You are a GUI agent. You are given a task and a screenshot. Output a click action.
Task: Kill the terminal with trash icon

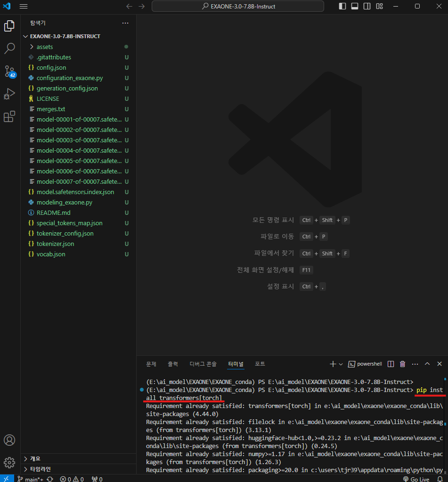pyautogui.click(x=402, y=364)
